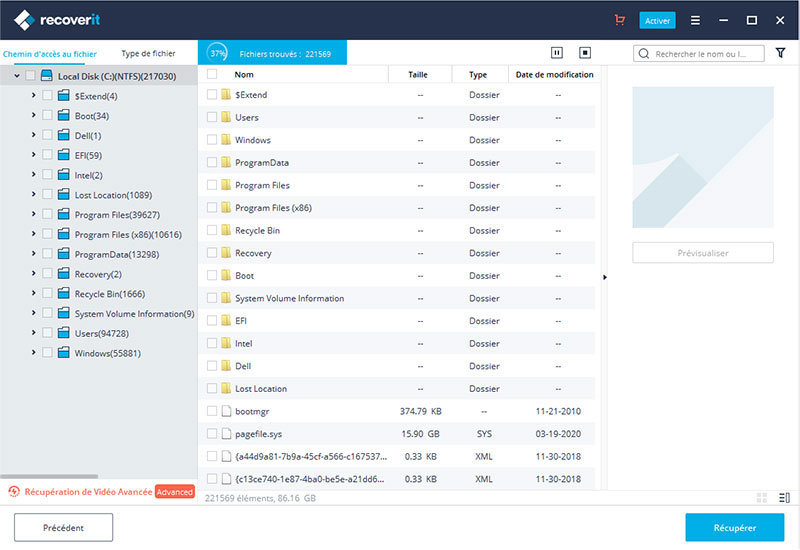This screenshot has width=800, height=550.
Task: Click the search magnifier icon
Action: [x=644, y=54]
